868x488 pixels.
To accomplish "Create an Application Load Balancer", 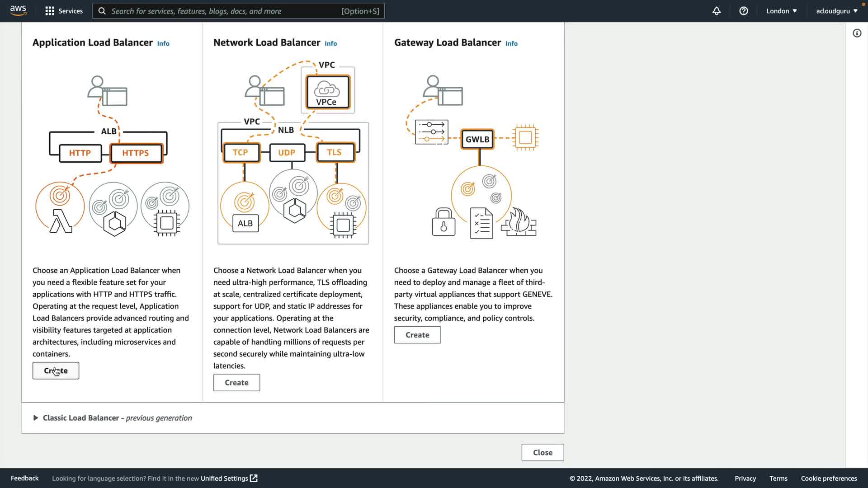I will click(56, 371).
